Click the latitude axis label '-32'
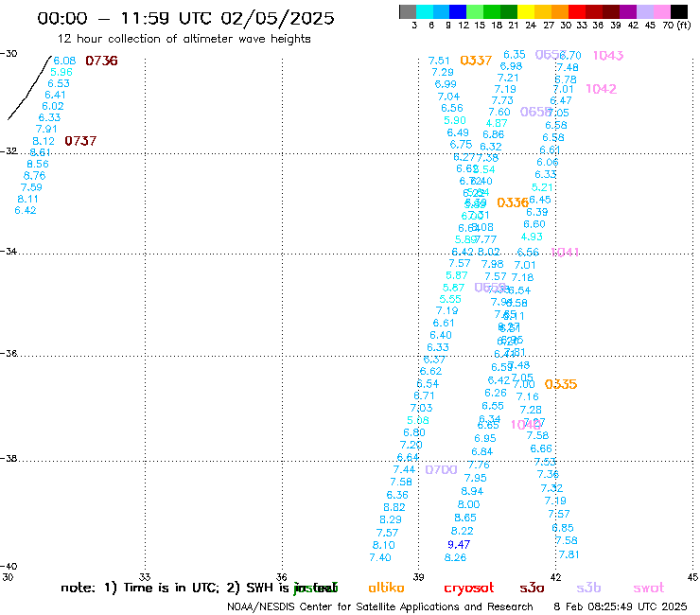 (x=9, y=151)
